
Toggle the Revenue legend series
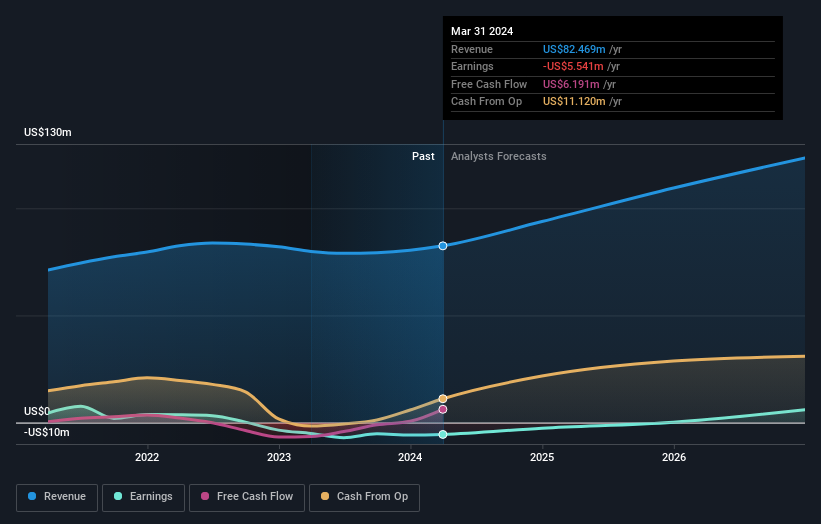(57, 497)
